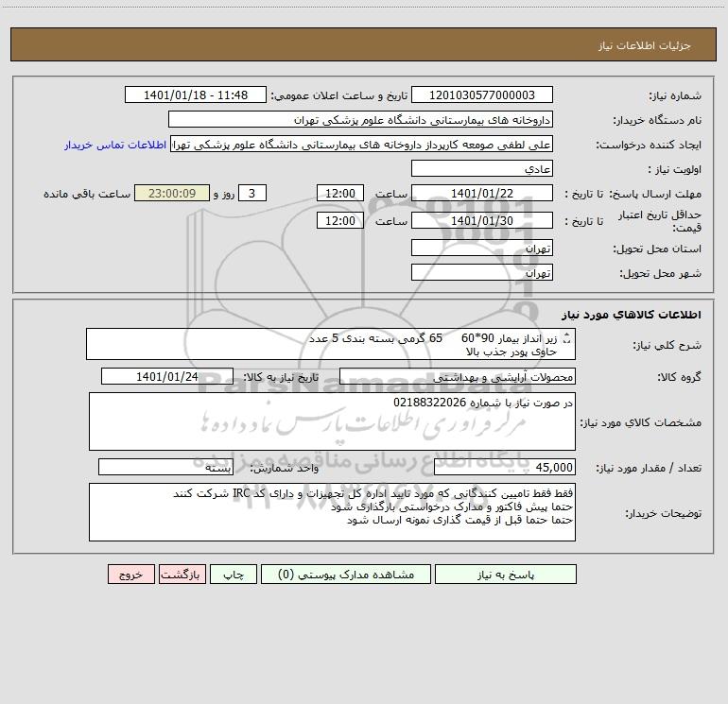Click the چاپ print button
The image size is (728, 704).
[234, 574]
